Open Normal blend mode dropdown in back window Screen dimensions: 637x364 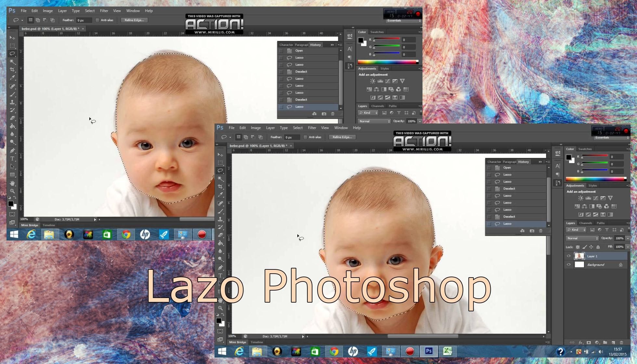[x=374, y=121]
